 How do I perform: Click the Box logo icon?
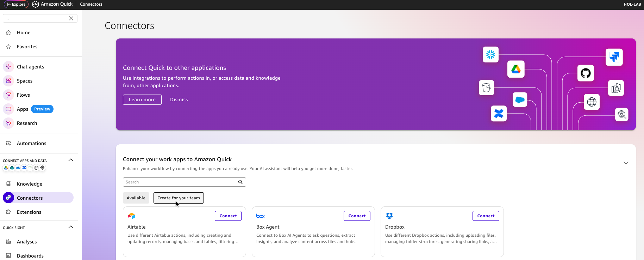261,216
